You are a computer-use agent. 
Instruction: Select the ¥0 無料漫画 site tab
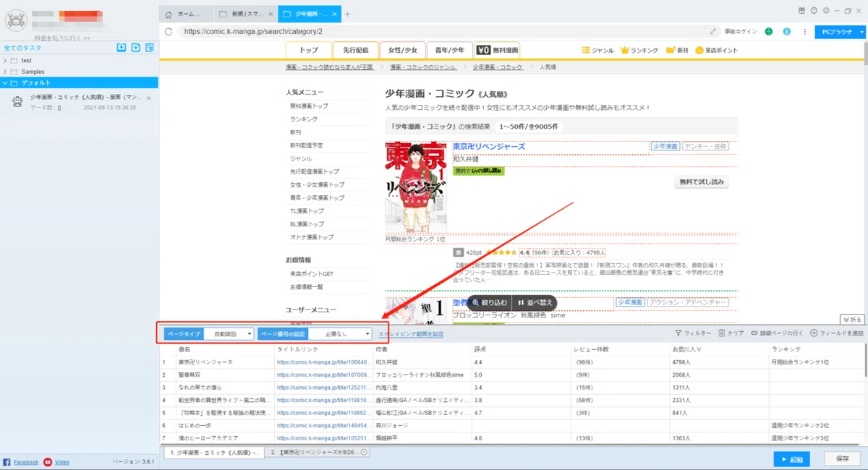(497, 50)
